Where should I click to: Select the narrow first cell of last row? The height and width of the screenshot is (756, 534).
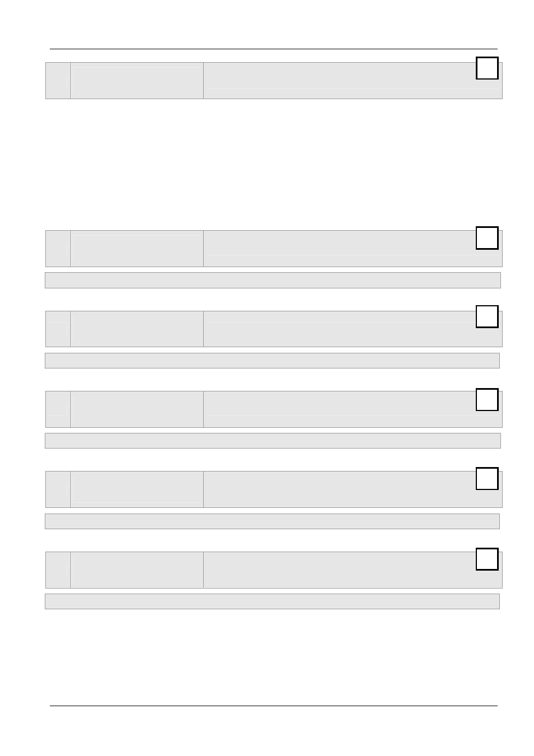tap(58, 570)
